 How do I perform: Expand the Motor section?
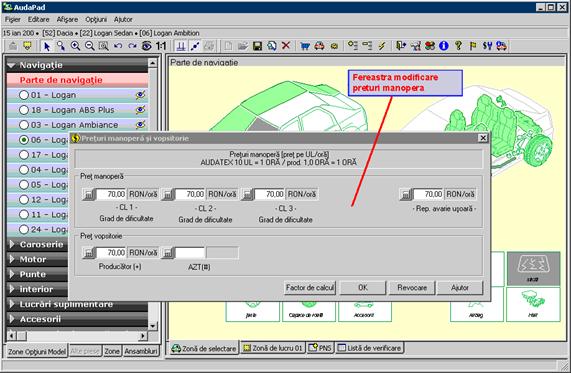(x=12, y=259)
